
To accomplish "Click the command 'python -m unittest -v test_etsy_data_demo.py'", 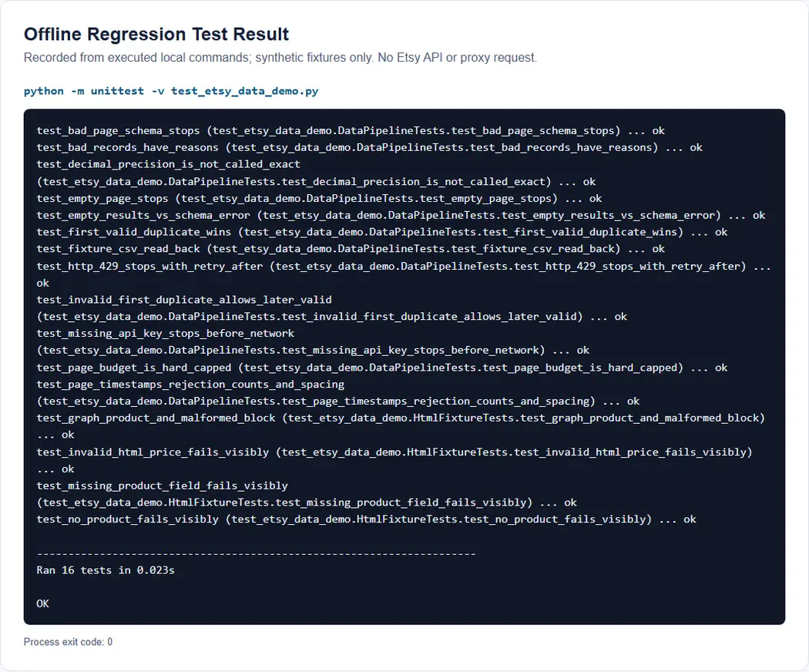I will (x=171, y=91).
